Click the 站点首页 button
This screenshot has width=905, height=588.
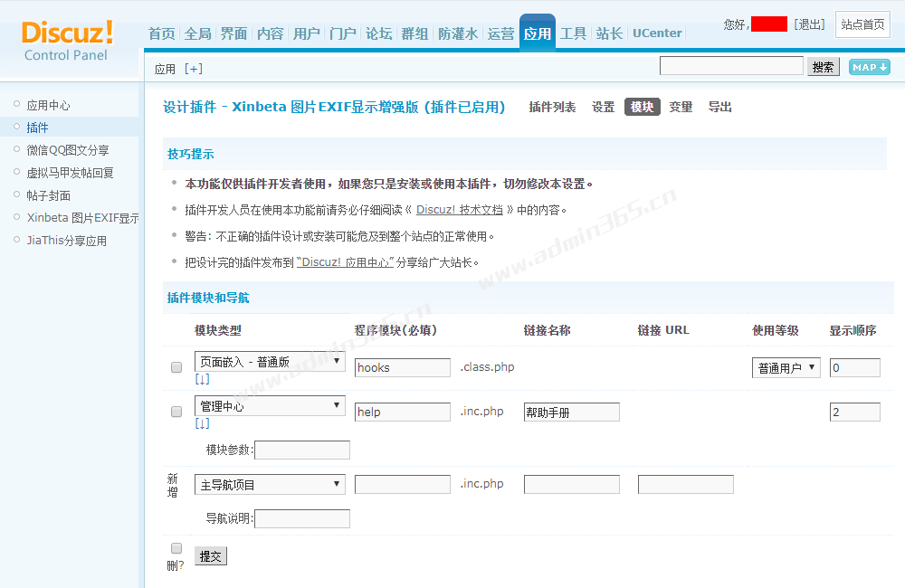coord(862,24)
